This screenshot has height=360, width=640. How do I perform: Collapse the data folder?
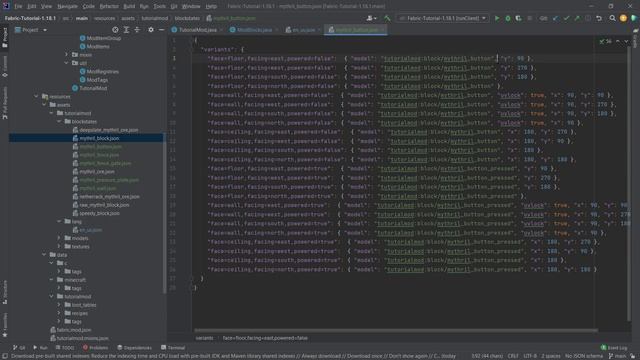[x=44, y=255]
